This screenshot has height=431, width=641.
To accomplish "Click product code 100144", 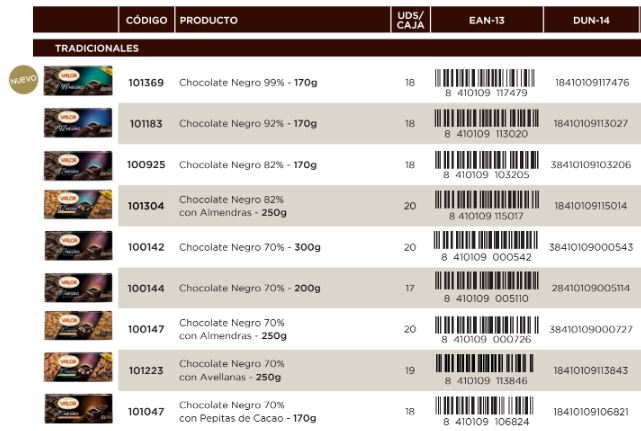I will (x=146, y=288).
